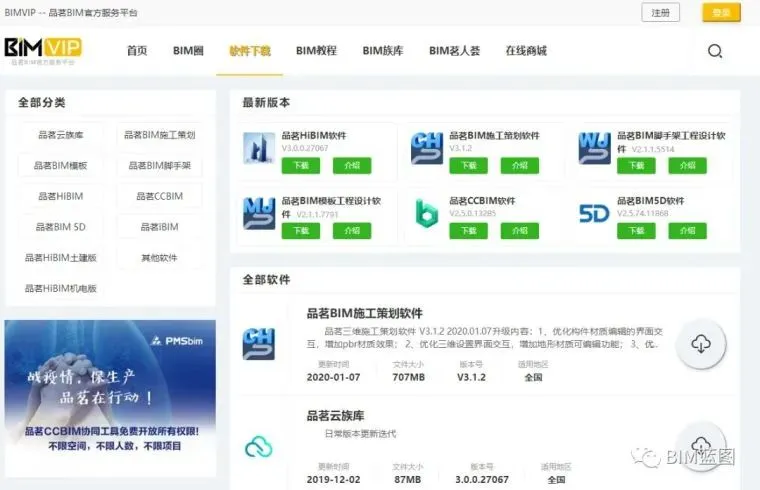This screenshot has height=490, width=760.
Task: Click the 品茗CCBIM软件 name in 最新版本
Action: click(x=482, y=201)
